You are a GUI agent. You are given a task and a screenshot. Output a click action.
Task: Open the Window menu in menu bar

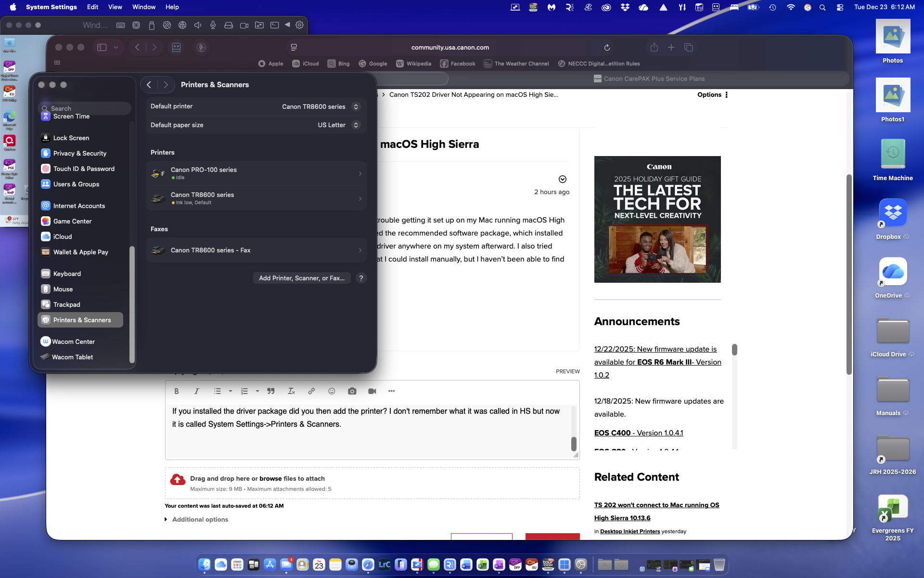[143, 7]
